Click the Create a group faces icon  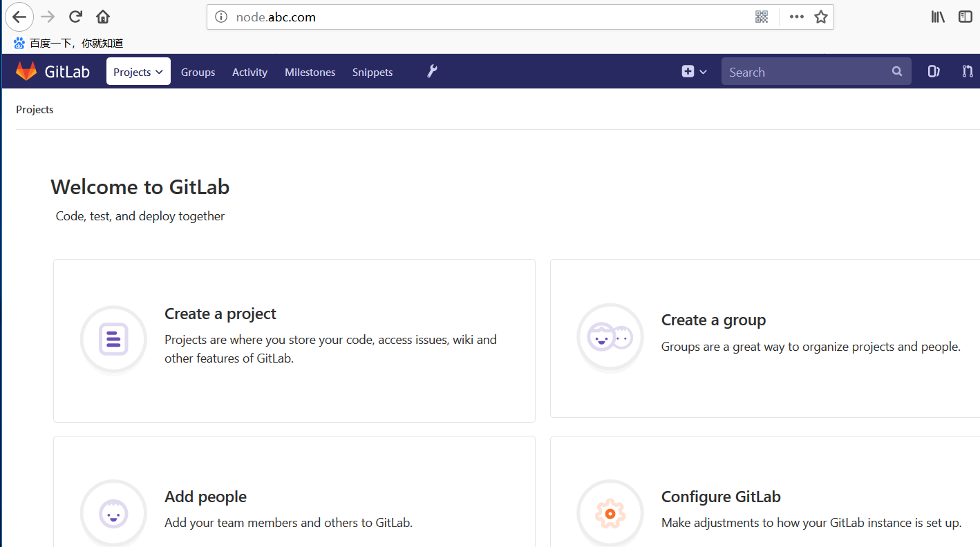(610, 337)
